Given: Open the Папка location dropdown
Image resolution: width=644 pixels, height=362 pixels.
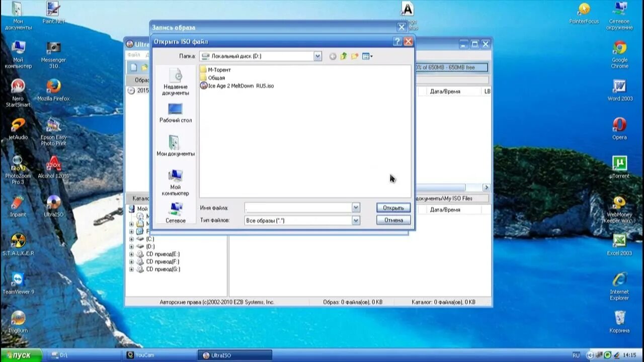Looking at the screenshot, I should 317,56.
